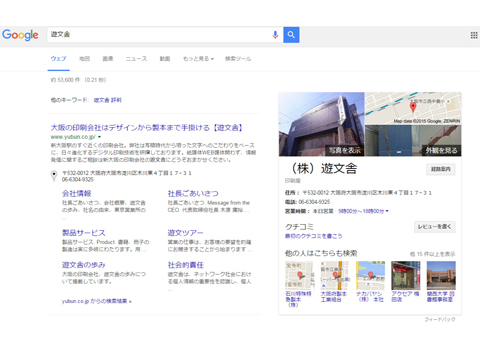Click the 外観を見る street view thumbnail
480x360 pixels.
413,141
